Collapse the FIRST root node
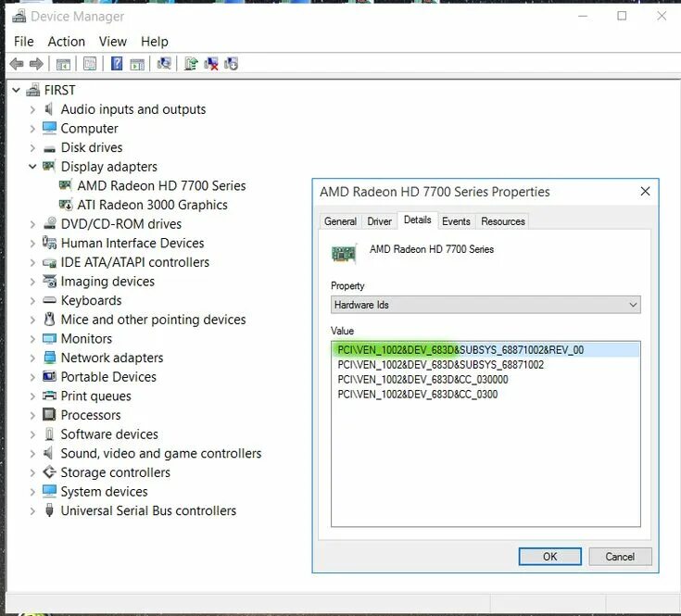 [x=16, y=90]
